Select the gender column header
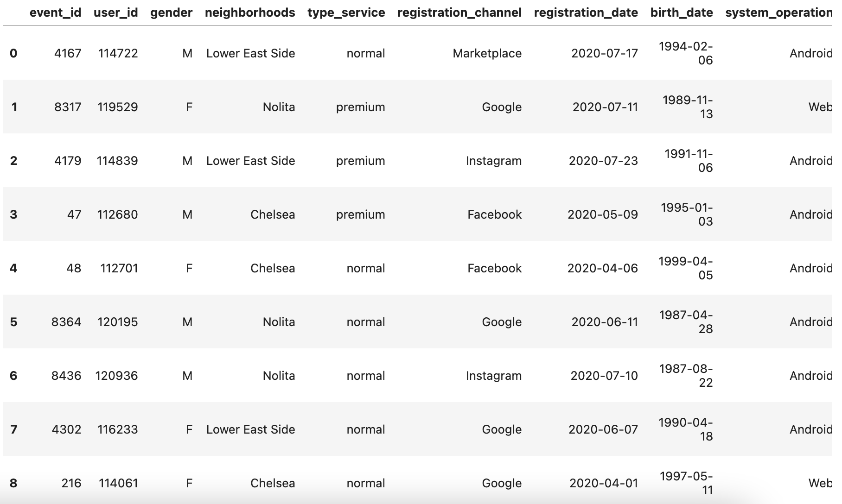The width and height of the screenshot is (842, 504). [171, 13]
